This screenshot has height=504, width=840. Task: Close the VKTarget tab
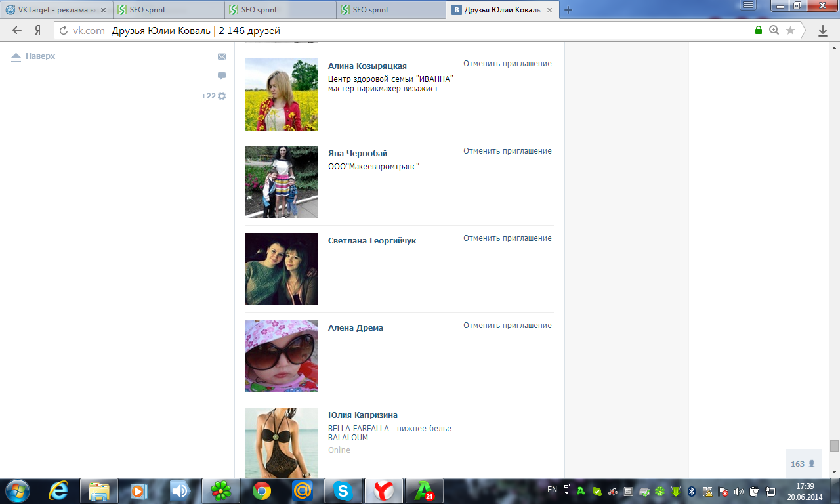[x=103, y=10]
